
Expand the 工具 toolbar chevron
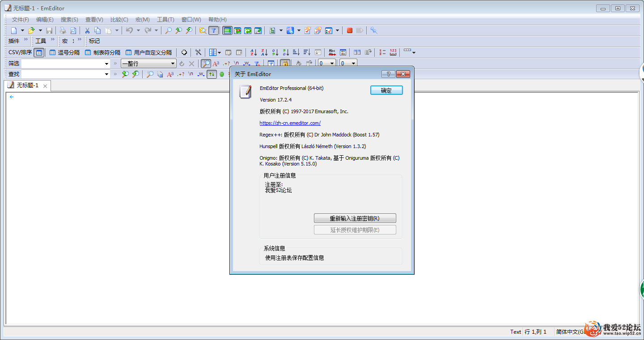52,40
